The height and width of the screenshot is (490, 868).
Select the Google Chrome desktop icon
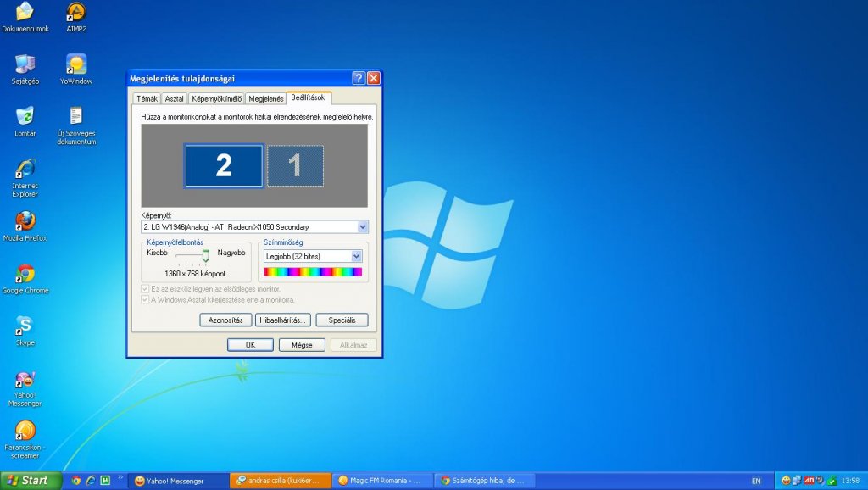[x=25, y=279]
